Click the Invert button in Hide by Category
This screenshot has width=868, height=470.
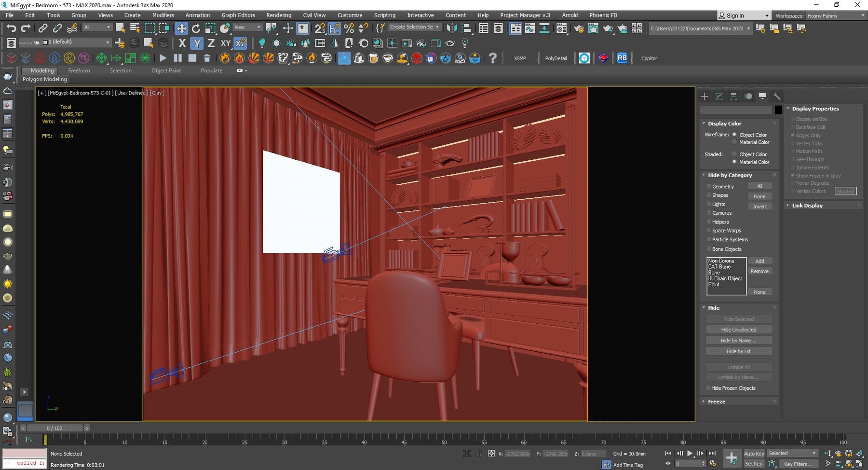(x=760, y=206)
